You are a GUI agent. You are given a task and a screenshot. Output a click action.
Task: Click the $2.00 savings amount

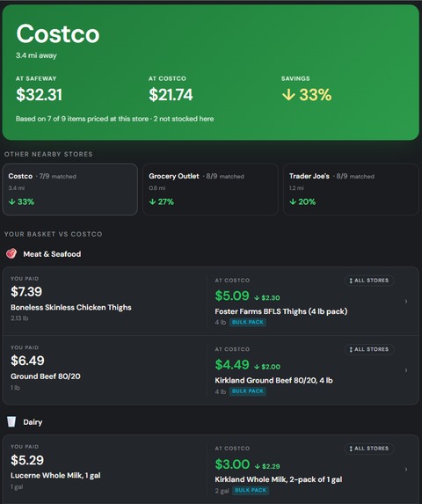pos(267,367)
